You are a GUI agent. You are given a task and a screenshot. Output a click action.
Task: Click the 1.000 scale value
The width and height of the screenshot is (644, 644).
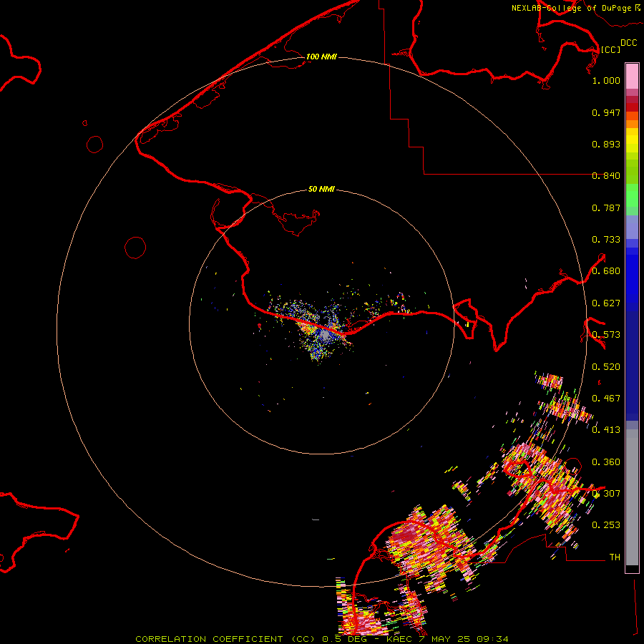(x=606, y=80)
